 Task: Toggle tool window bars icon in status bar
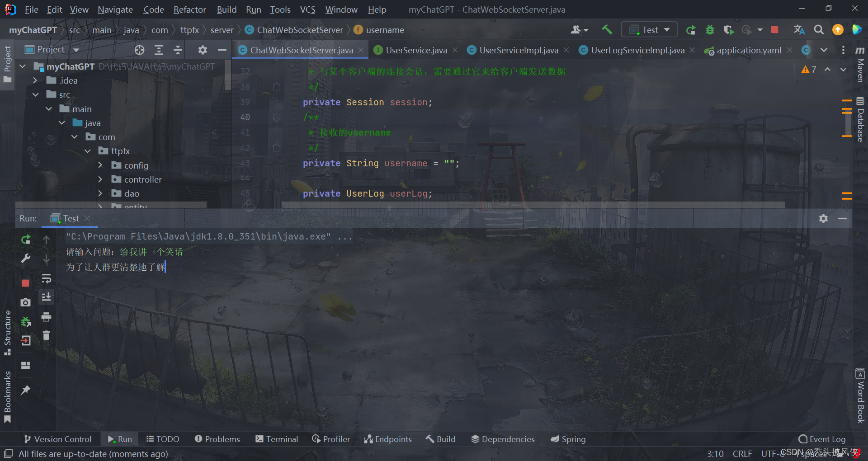pos(8,453)
